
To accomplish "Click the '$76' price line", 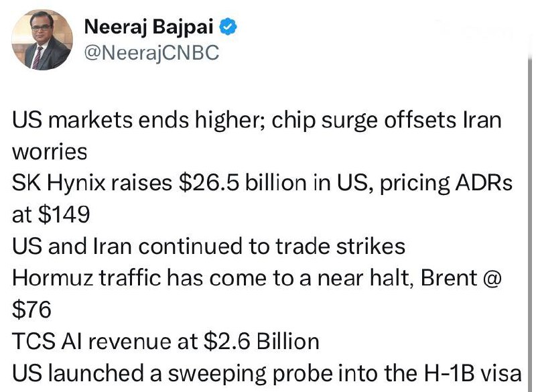I will click(31, 310).
